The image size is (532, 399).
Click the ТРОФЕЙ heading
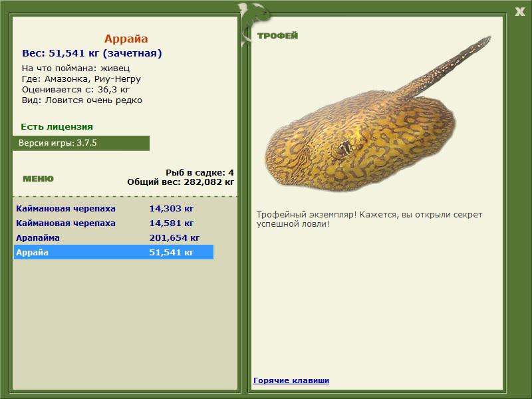277,36
